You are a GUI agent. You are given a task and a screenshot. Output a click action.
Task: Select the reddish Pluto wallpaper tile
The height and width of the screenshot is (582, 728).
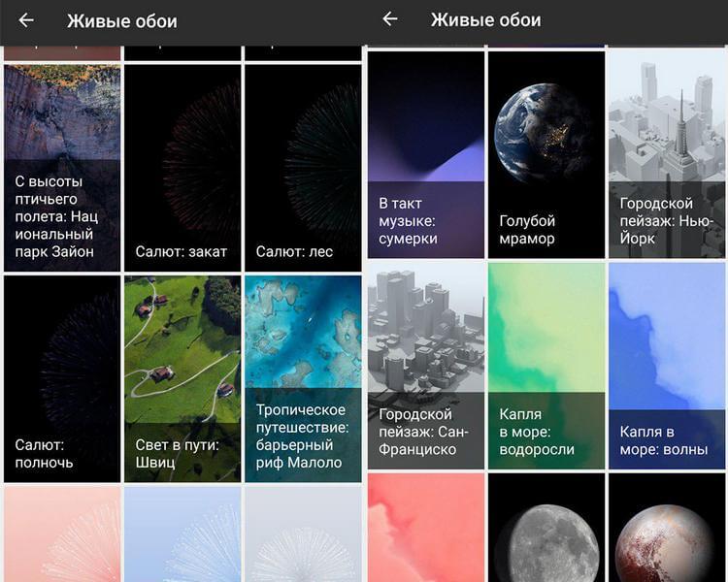tap(667, 528)
